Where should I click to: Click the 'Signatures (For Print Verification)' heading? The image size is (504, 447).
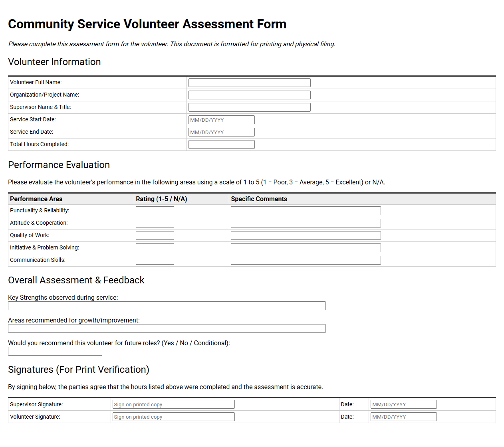[78, 370]
